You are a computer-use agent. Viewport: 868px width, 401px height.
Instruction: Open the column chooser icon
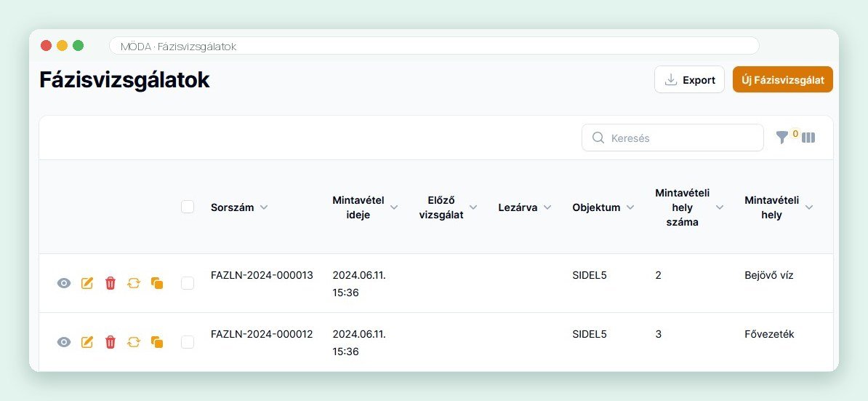tap(808, 138)
